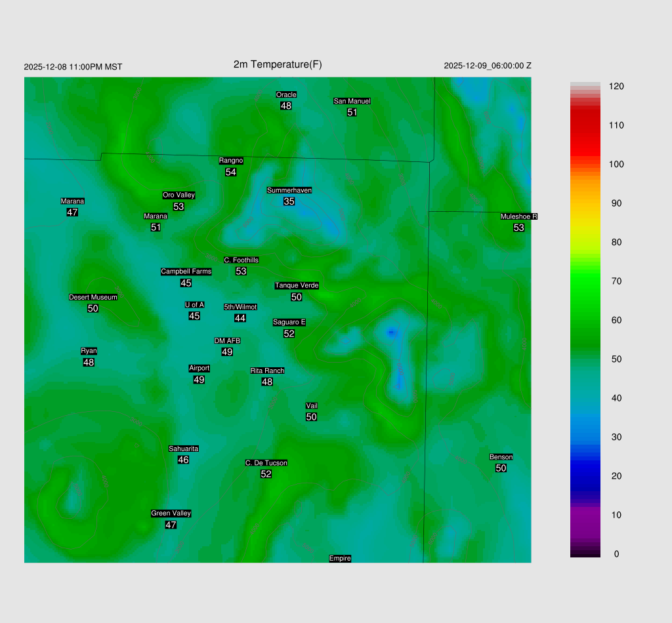Screen dimensions: 672x623
Task: Click the 2m Temperature(F) map title
Action: 278,64
